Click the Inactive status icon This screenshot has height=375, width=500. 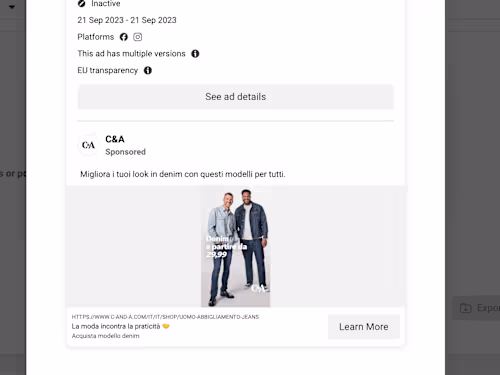(x=82, y=3)
